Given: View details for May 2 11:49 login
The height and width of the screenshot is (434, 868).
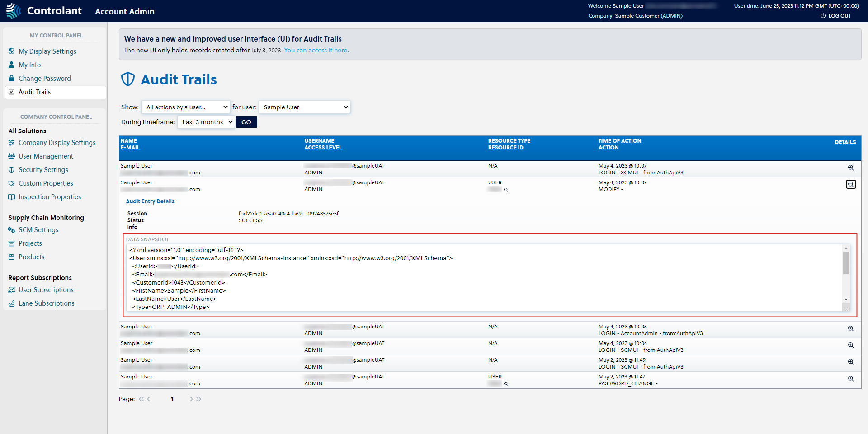Looking at the screenshot, I should [x=851, y=362].
